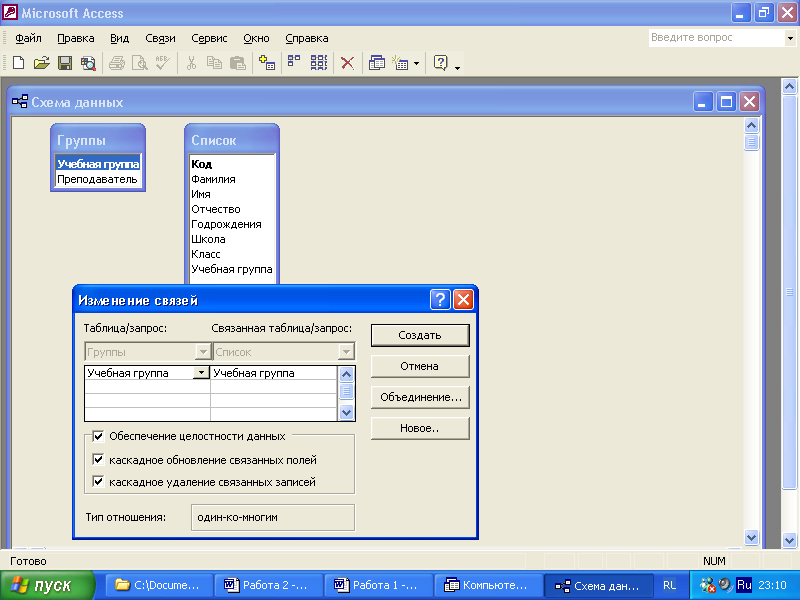
Task: Click the Copy toolbar icon
Action: 214,63
